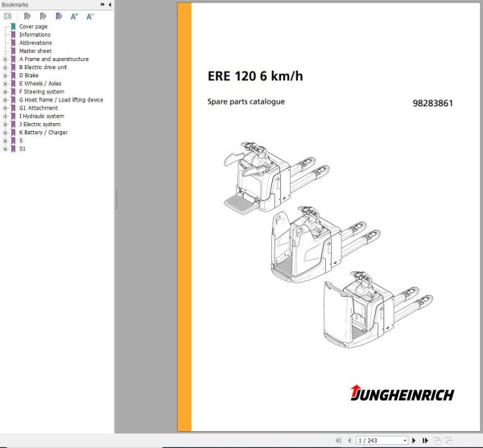
Task: Click the bottom pallet truck illustration
Action: [x=378, y=310]
